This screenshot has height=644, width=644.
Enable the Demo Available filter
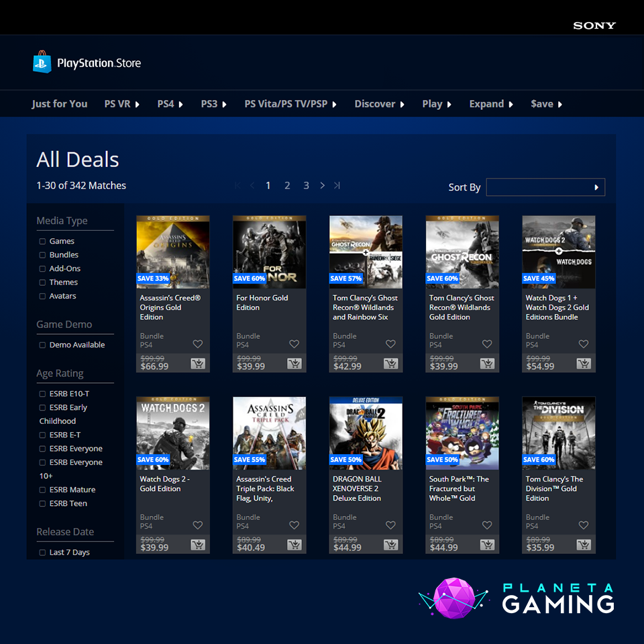(42, 345)
